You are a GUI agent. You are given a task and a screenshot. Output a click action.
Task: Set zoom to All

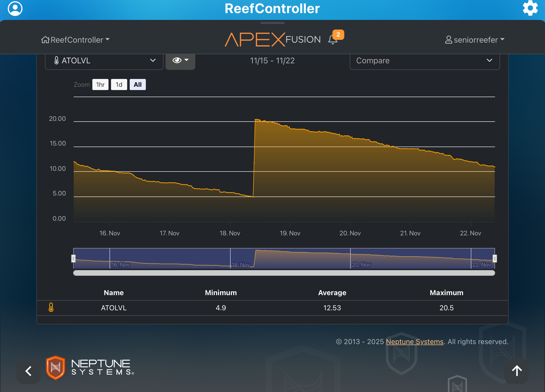138,85
